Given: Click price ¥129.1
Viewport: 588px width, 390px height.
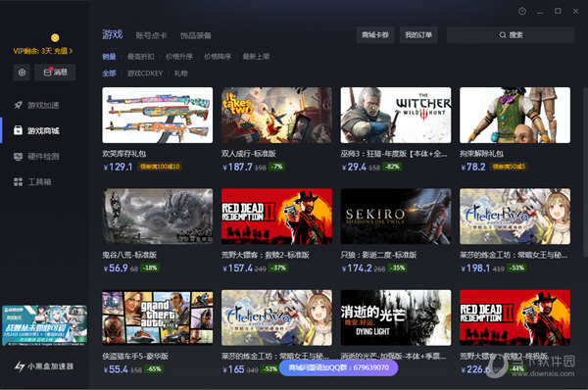Looking at the screenshot, I should [119, 167].
